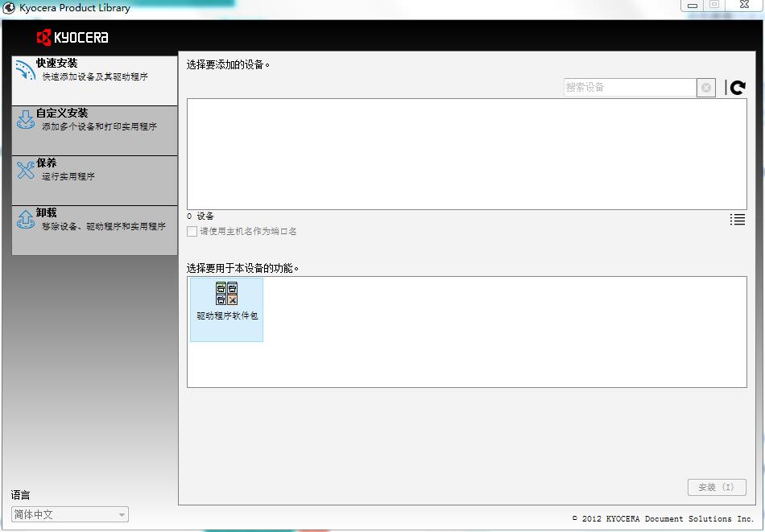The height and width of the screenshot is (532, 765).
Task: Clear the device search field
Action: [706, 88]
